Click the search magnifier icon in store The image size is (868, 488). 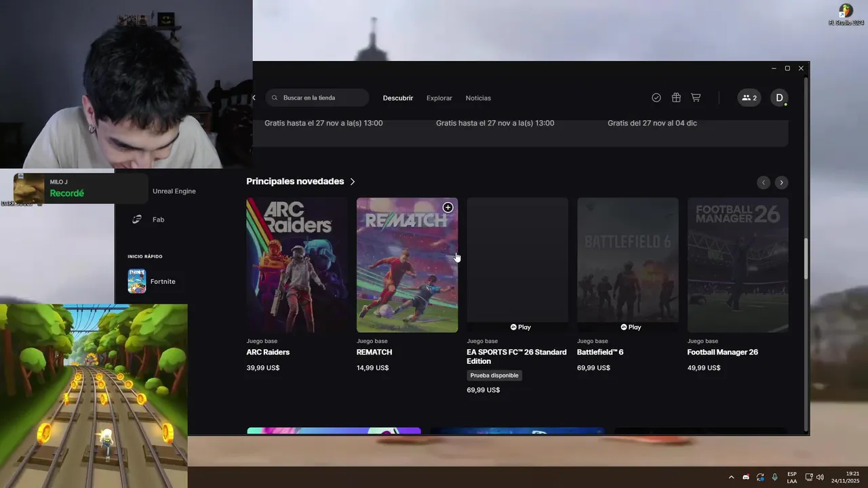(x=275, y=98)
